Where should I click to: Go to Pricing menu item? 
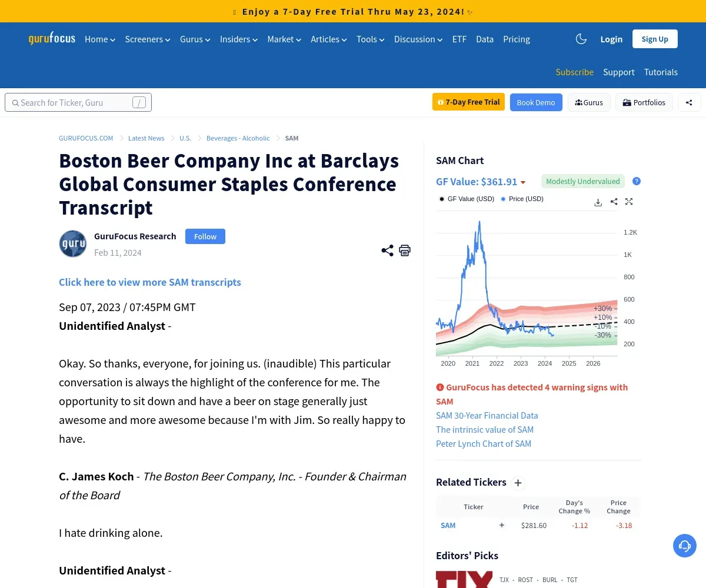517,39
